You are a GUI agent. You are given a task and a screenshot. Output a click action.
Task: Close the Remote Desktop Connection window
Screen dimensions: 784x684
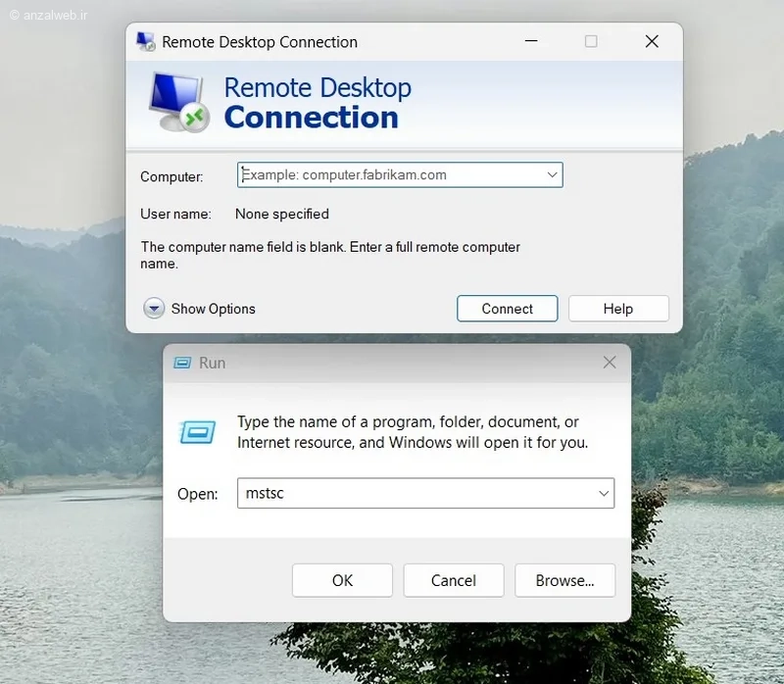point(652,41)
